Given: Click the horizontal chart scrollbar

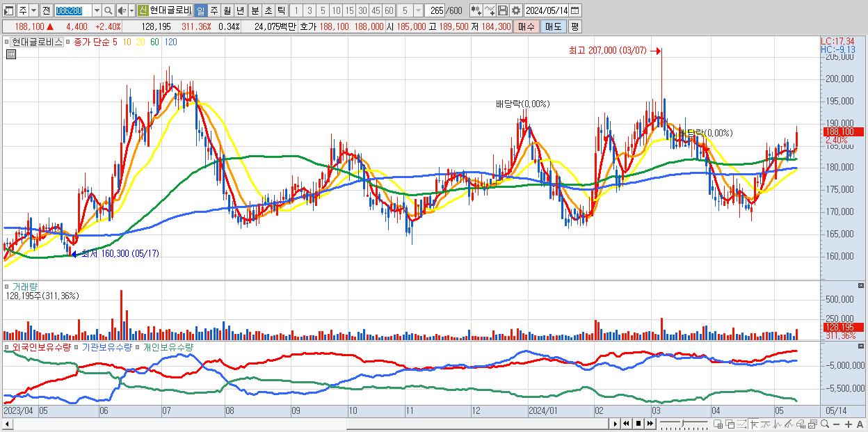Looking at the screenshot, I should [305, 424].
